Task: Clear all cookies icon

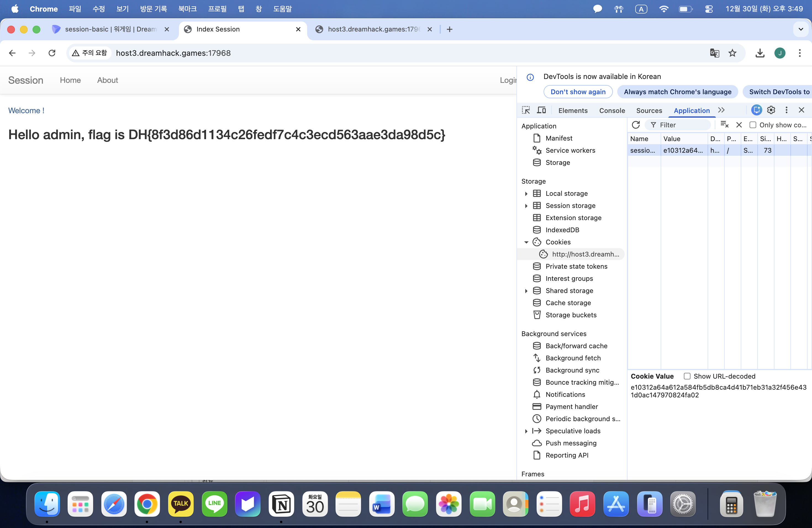Action: pos(724,125)
